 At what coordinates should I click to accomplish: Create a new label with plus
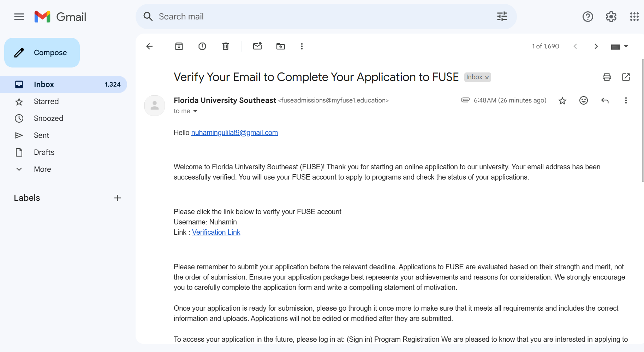pos(118,198)
